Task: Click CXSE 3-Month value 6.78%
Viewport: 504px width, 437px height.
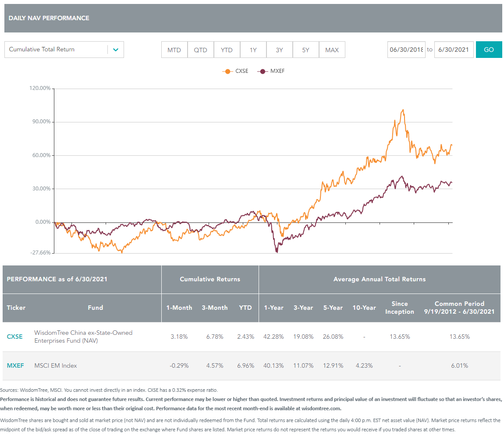Action: [x=215, y=337]
